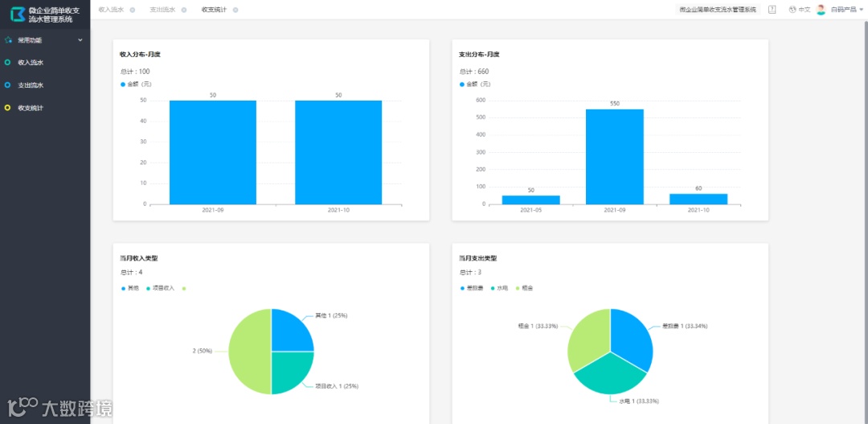Click the 支出分布-月度 chart title
The width and height of the screenshot is (868, 424).
tap(479, 55)
